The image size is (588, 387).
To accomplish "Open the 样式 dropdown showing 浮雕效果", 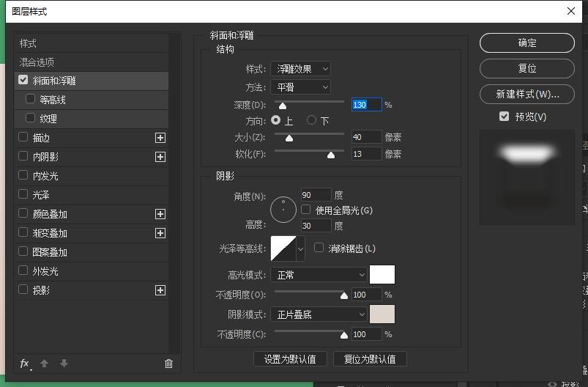I will pos(300,69).
